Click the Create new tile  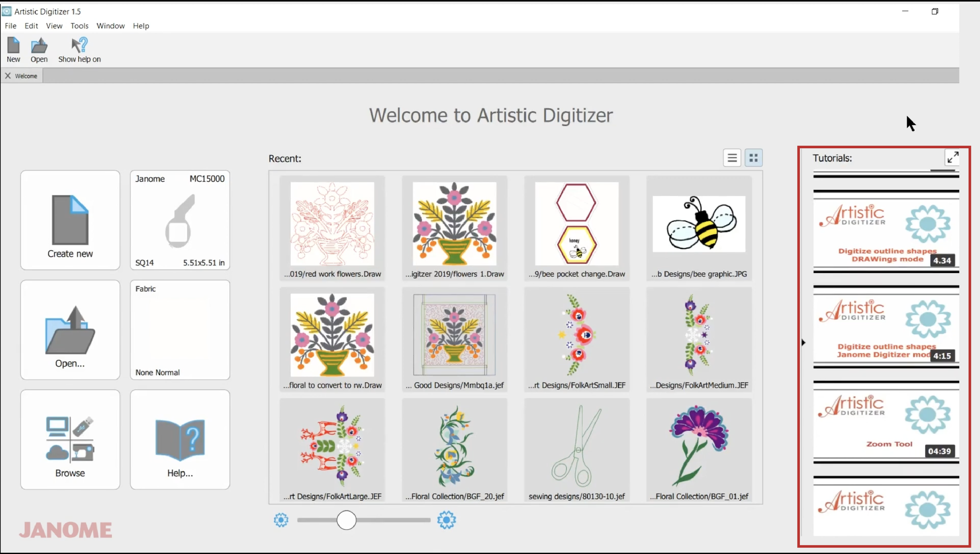click(x=70, y=220)
